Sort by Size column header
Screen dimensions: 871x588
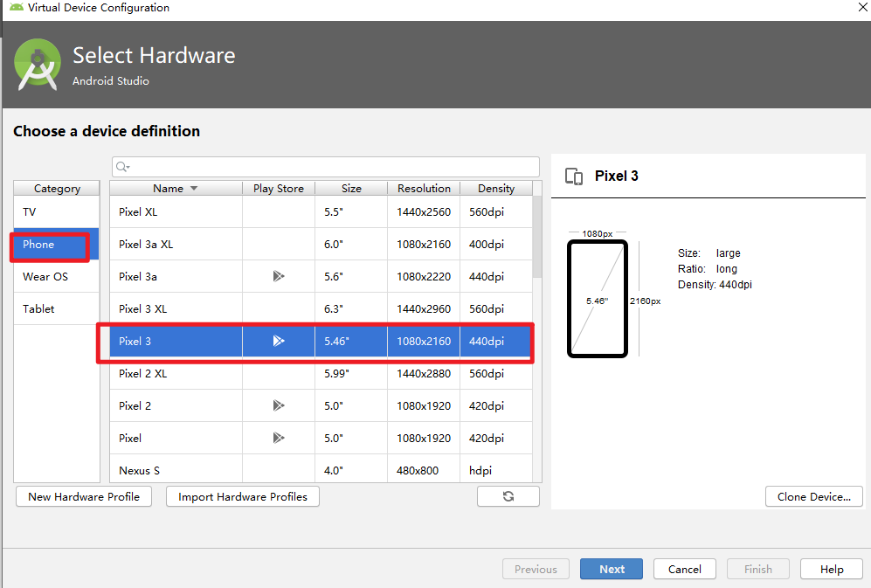[351, 189]
